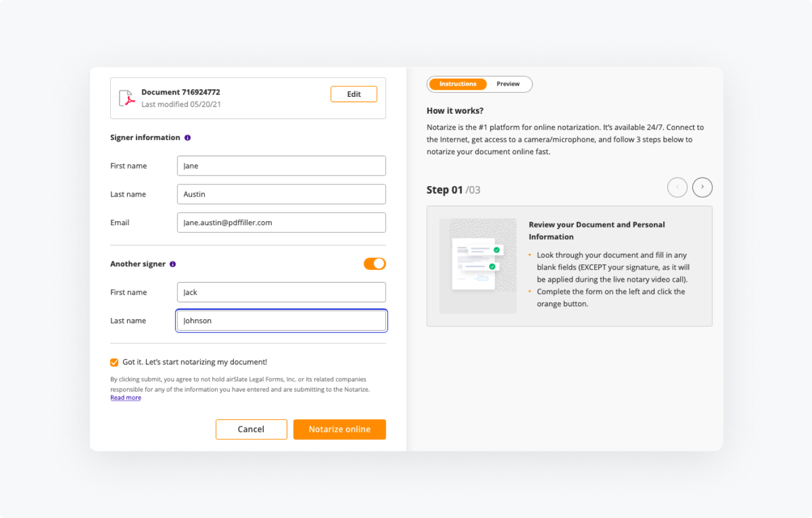Screen dimensions: 812x518
Task: Click second signer Last name field Johnson
Action: [x=281, y=321]
